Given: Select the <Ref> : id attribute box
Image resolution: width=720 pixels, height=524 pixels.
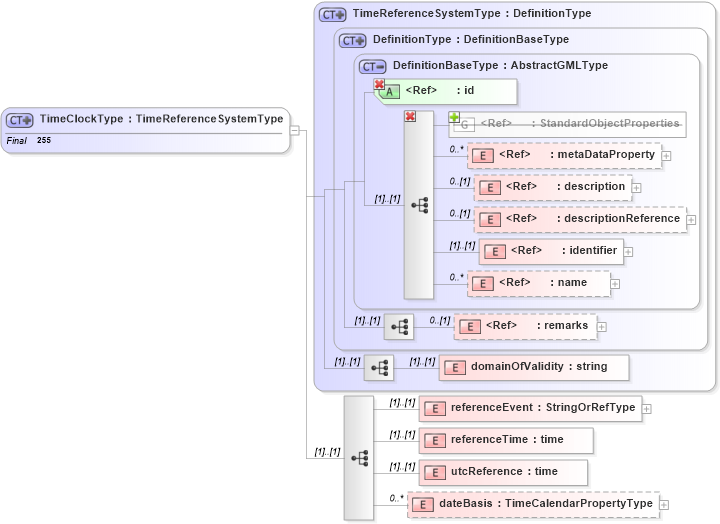Looking at the screenshot, I should 447,91.
